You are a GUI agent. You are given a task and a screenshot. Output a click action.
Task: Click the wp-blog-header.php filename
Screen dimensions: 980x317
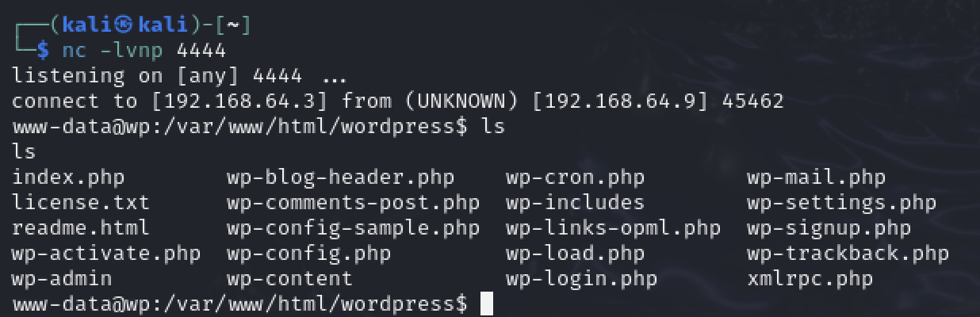coord(340,178)
